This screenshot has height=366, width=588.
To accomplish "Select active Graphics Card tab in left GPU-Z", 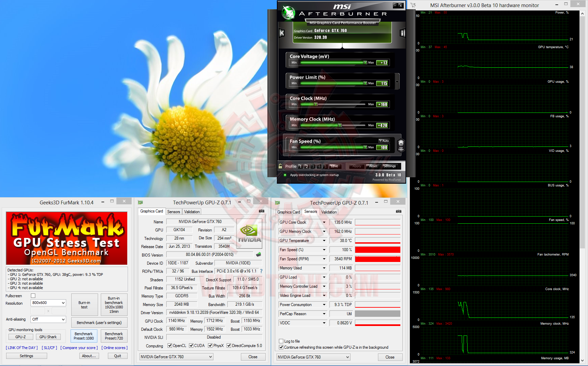I will (x=152, y=211).
